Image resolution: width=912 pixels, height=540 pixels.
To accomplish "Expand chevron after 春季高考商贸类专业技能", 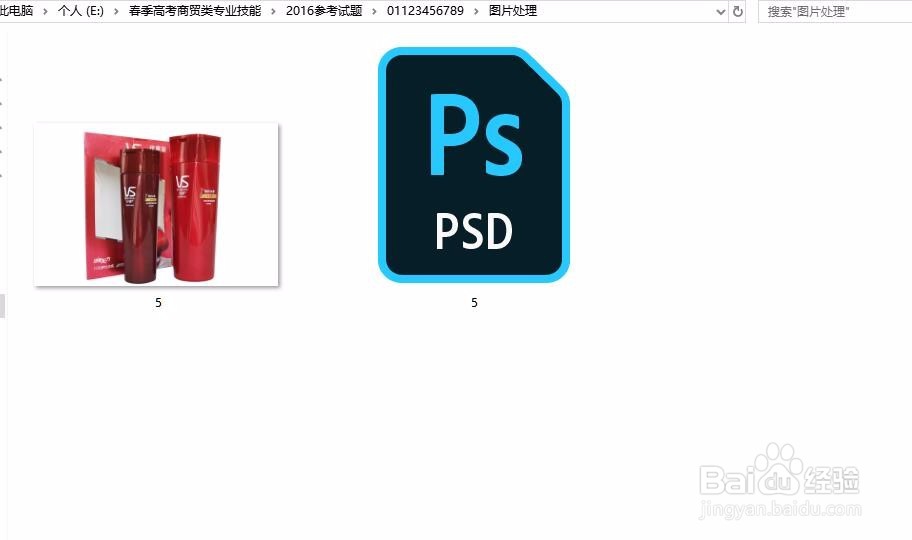I will click(273, 11).
